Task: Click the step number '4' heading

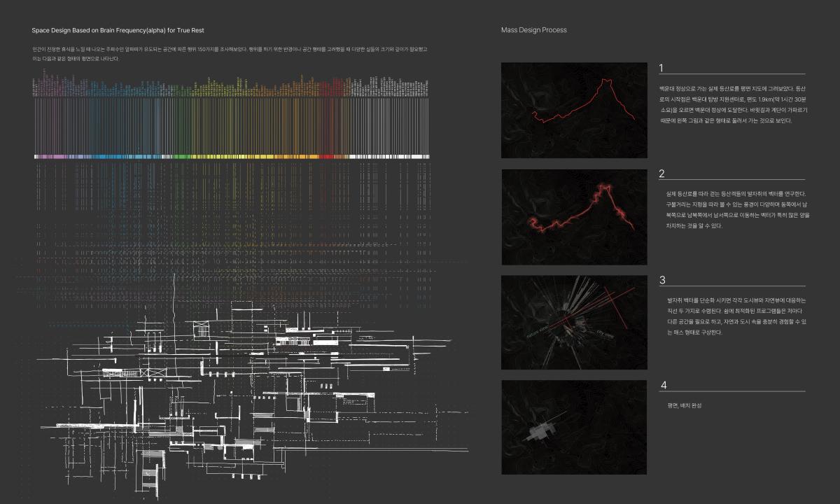Action: pos(664,385)
